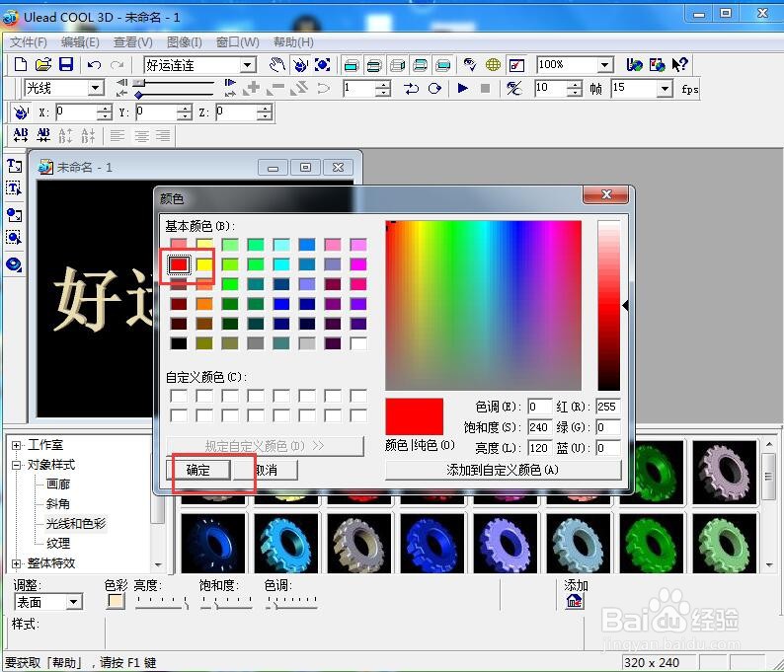The image size is (784, 672).
Task: Click the Help pointer question icon
Action: point(680,64)
